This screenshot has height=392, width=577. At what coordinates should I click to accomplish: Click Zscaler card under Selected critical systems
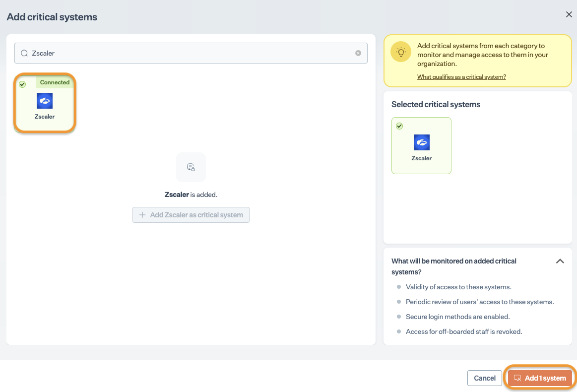click(421, 146)
